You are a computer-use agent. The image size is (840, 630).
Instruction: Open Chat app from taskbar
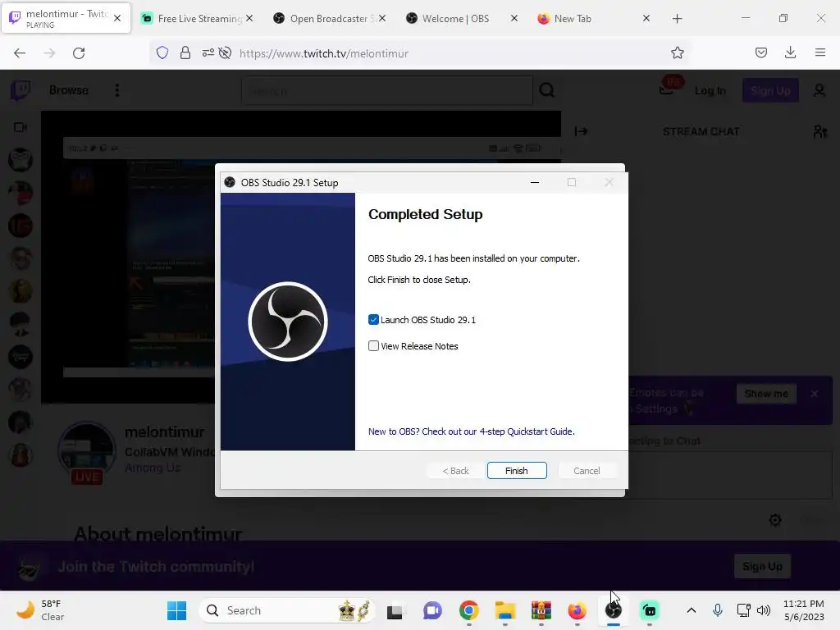[x=432, y=610]
